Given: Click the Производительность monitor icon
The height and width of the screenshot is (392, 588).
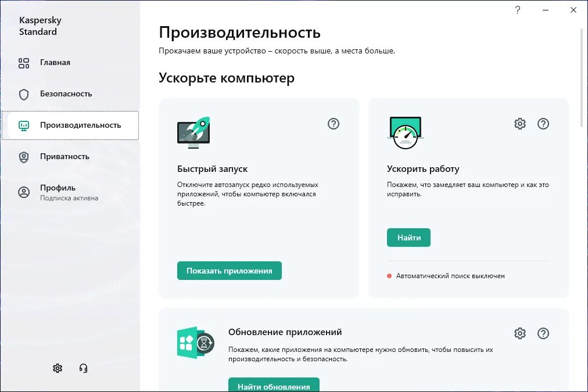Looking at the screenshot, I should click(24, 126).
